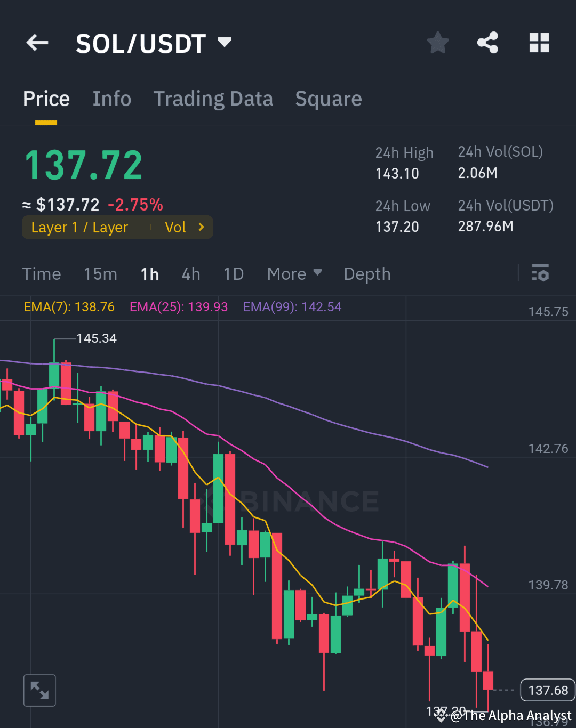Select the 15m timeframe

pos(100,273)
